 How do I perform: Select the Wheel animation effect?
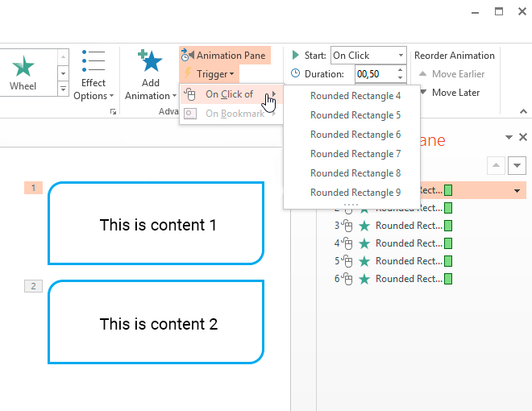click(x=23, y=72)
